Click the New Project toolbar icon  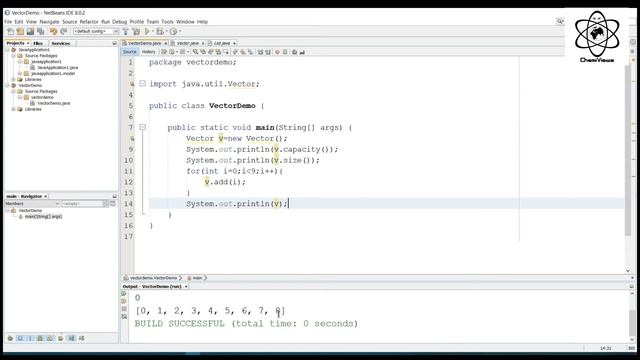(20, 31)
